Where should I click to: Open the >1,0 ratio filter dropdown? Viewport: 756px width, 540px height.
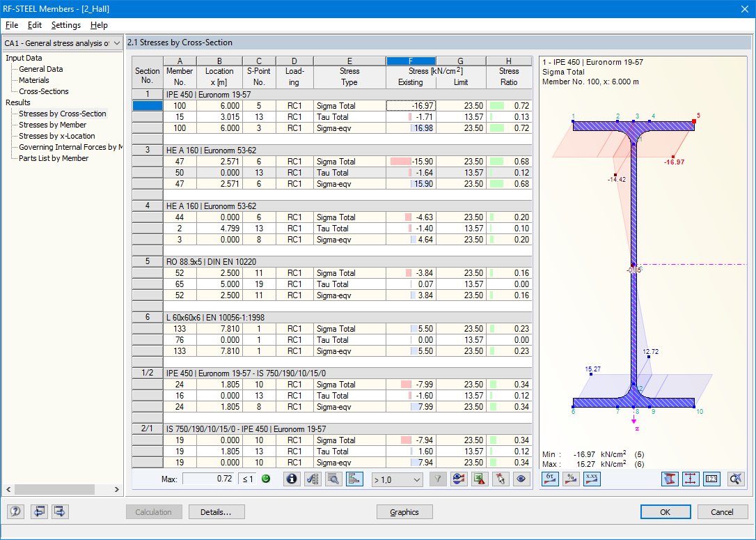click(x=397, y=479)
